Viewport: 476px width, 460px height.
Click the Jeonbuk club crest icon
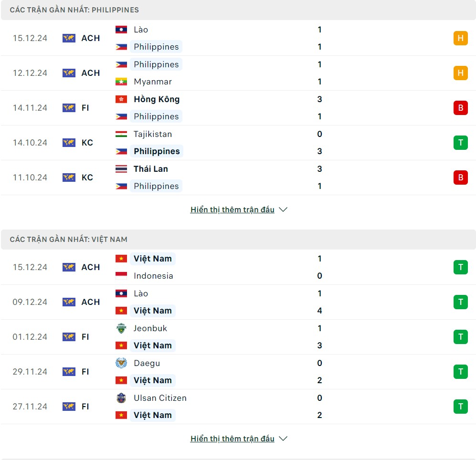(x=121, y=328)
